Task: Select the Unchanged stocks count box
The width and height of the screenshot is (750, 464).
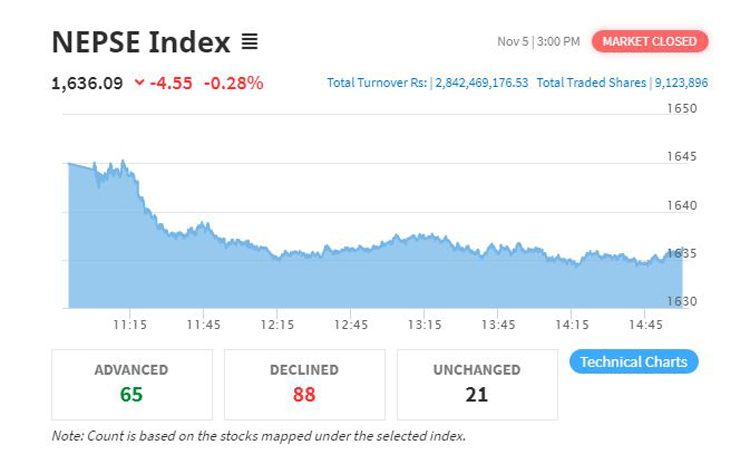Action: pos(477,384)
